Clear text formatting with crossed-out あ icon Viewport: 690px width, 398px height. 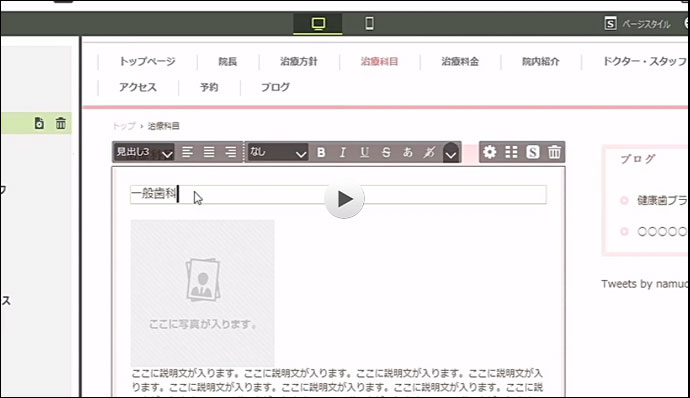[x=429, y=152]
